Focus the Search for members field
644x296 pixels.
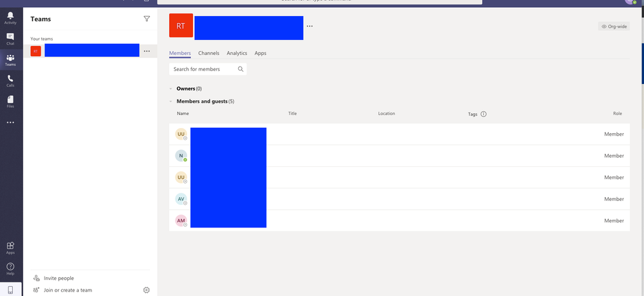(x=208, y=69)
